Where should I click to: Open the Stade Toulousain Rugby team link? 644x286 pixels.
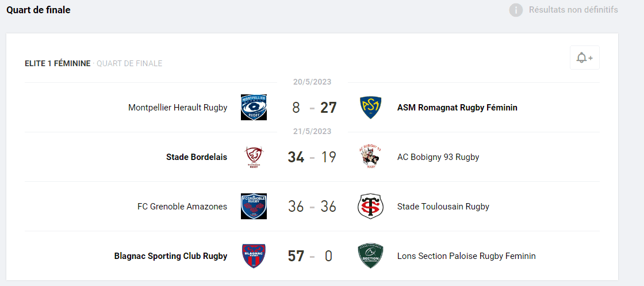point(443,207)
